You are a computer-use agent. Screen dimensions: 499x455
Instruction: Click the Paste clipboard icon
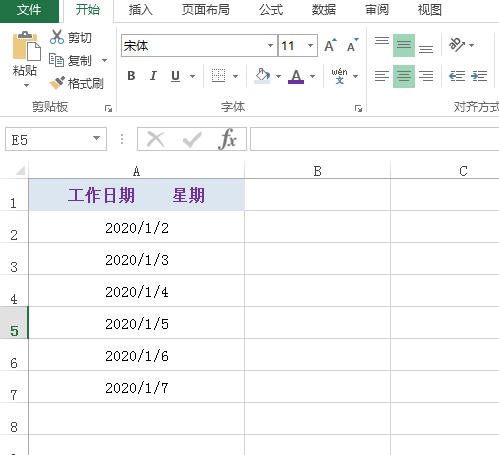[26, 46]
